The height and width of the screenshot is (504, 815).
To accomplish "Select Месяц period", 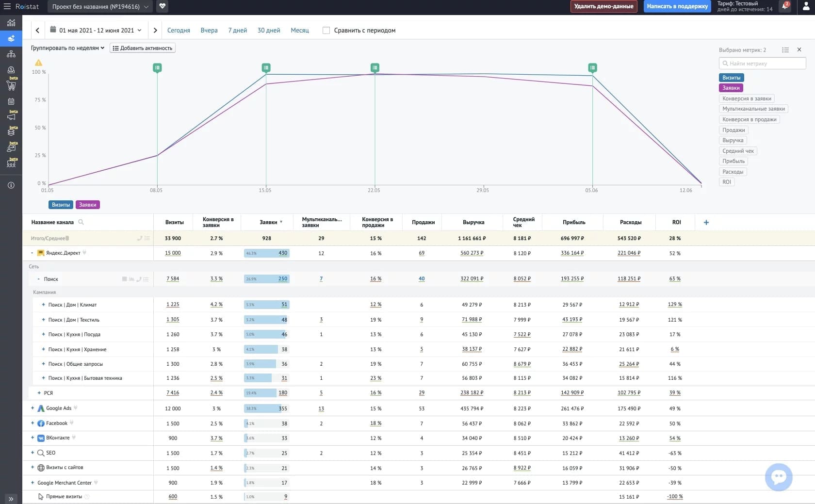I will (300, 30).
